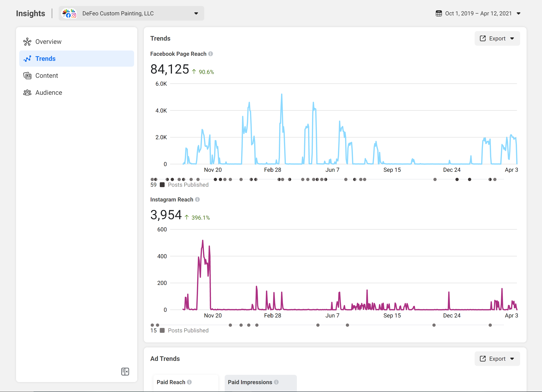Viewport: 542px width, 392px height.
Task: Expand the Ad Trends Export dropdown arrow
Action: [x=512, y=359]
